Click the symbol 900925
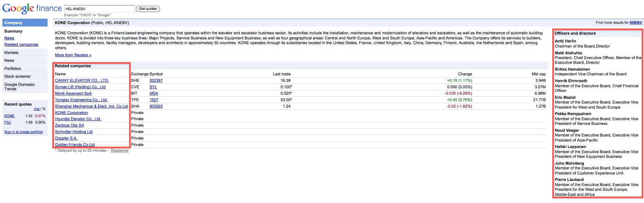Viewport: 644px width, 203px height. (x=156, y=106)
